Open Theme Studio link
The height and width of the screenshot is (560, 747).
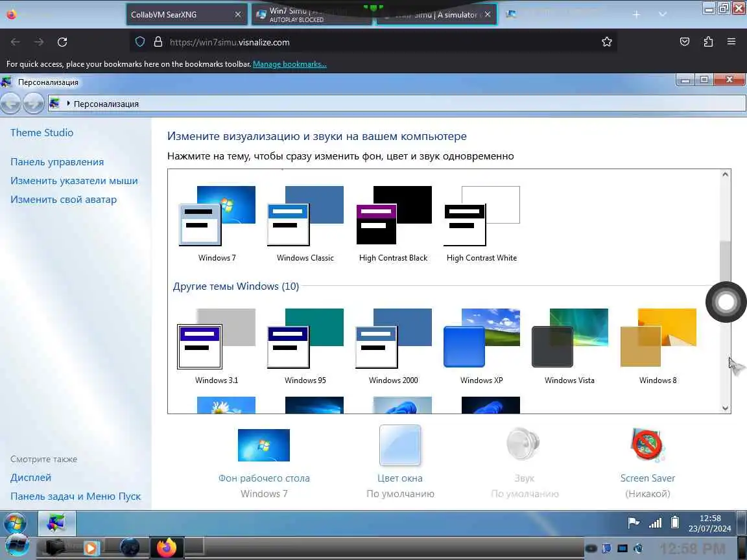[x=42, y=132]
